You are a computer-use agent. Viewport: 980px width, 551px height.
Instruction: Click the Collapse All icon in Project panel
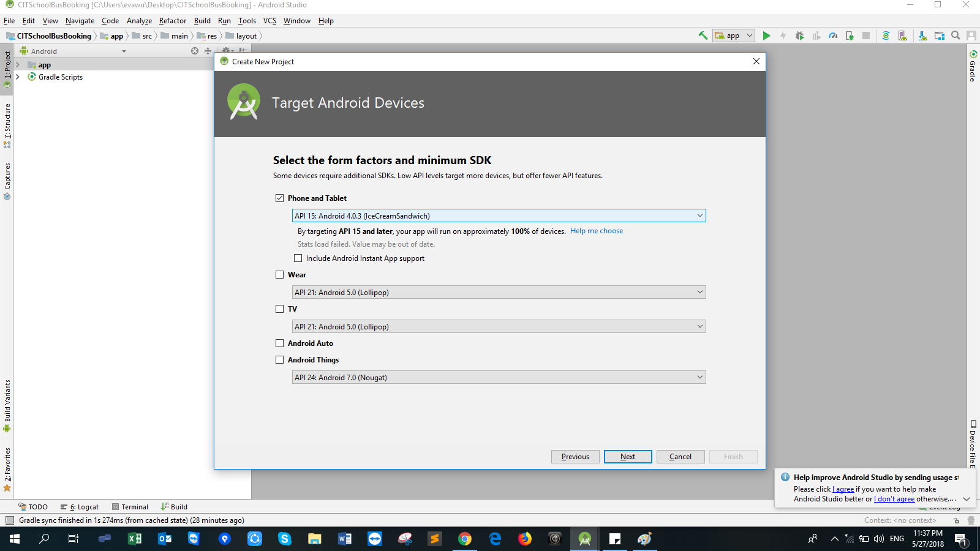click(208, 51)
